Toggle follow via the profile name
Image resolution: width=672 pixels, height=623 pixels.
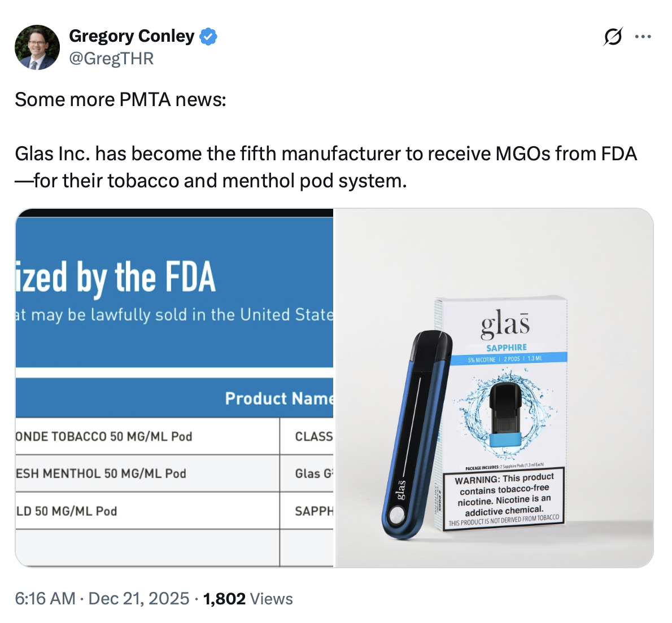point(131,36)
